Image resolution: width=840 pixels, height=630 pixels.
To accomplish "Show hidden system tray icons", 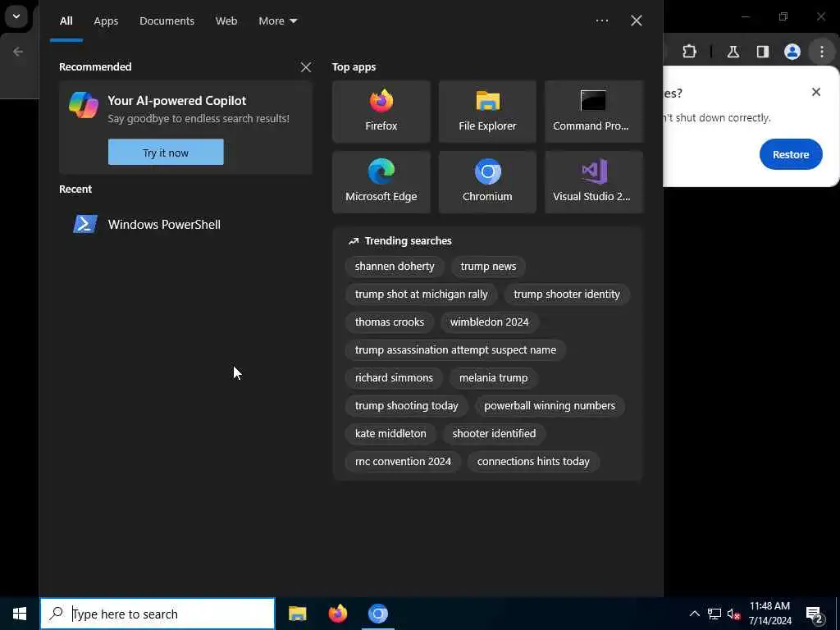I will (694, 614).
